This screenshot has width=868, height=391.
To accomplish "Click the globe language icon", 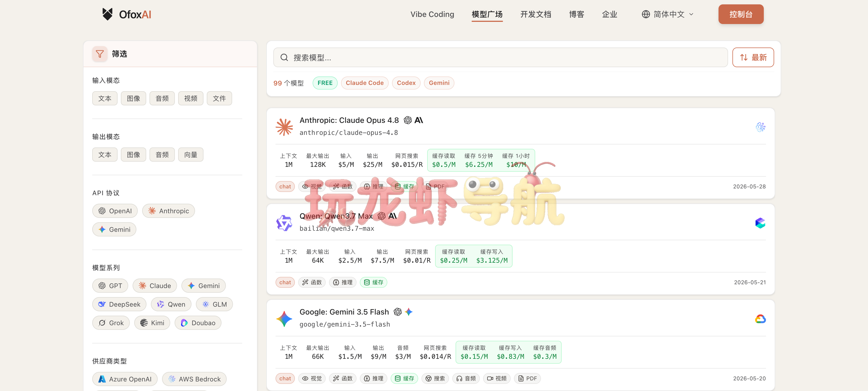I will coord(646,14).
